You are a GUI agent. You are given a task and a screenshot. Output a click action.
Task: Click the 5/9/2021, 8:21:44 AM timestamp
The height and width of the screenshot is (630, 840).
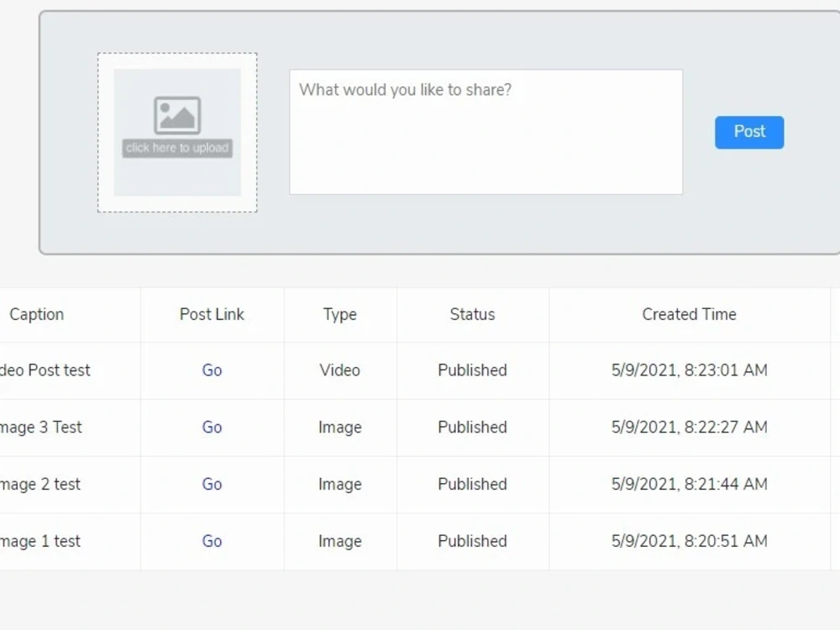click(690, 485)
